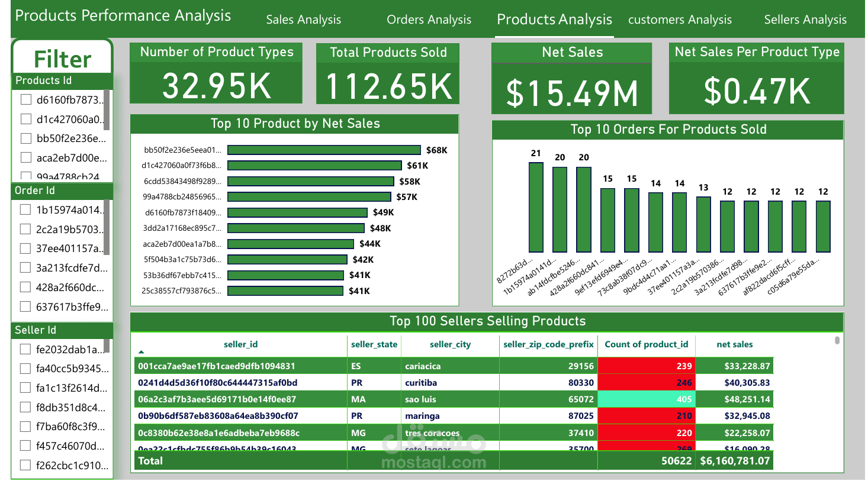This screenshot has height=481, width=868.
Task: Click the $49K bar for d6160fb7873f18409
Action: tap(297, 212)
